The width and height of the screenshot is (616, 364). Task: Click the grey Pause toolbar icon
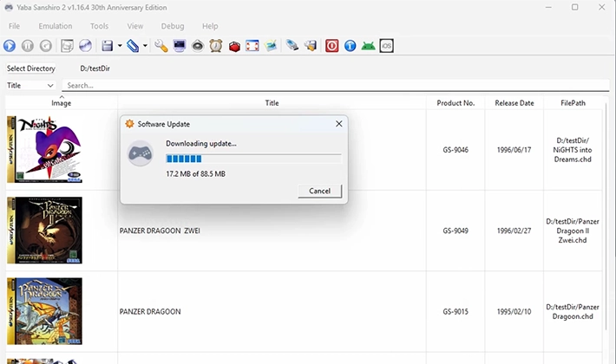click(x=28, y=46)
